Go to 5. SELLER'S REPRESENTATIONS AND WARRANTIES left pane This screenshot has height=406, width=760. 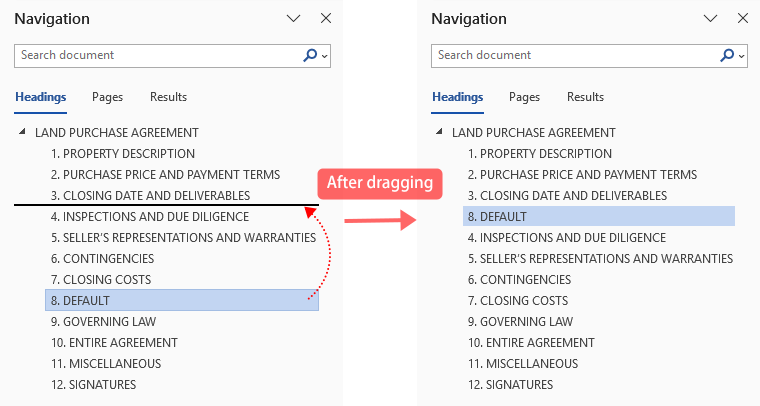coord(183,237)
